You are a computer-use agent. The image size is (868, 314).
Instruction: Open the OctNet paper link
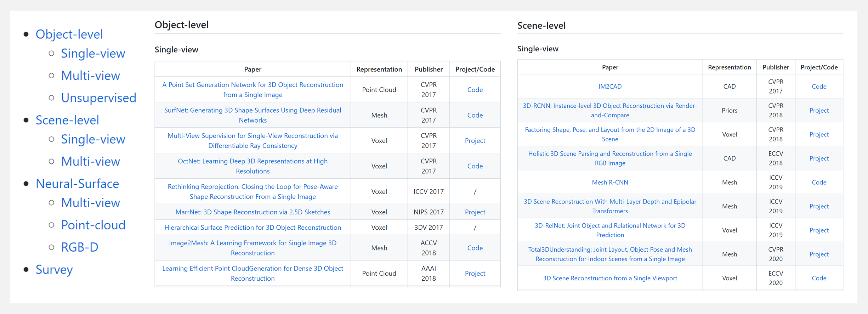tap(253, 166)
